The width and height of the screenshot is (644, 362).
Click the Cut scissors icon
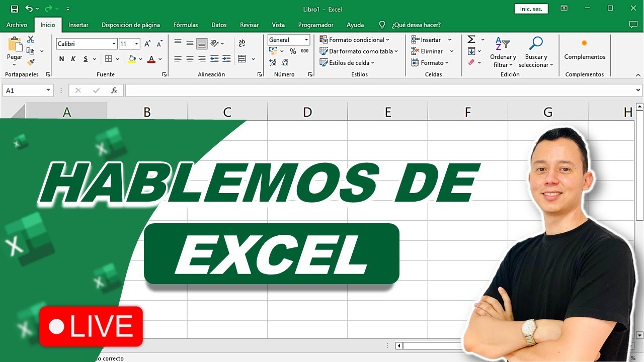pyautogui.click(x=31, y=40)
